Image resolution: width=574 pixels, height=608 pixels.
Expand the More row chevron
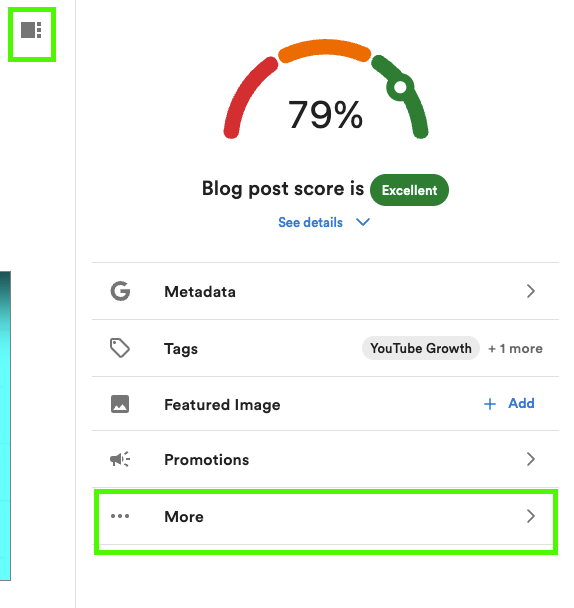pyautogui.click(x=531, y=516)
